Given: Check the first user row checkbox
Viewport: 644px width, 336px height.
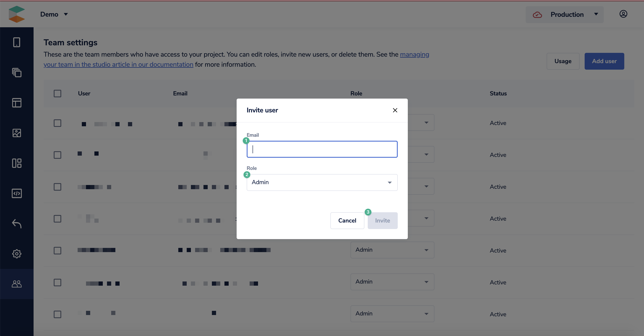Looking at the screenshot, I should (57, 123).
